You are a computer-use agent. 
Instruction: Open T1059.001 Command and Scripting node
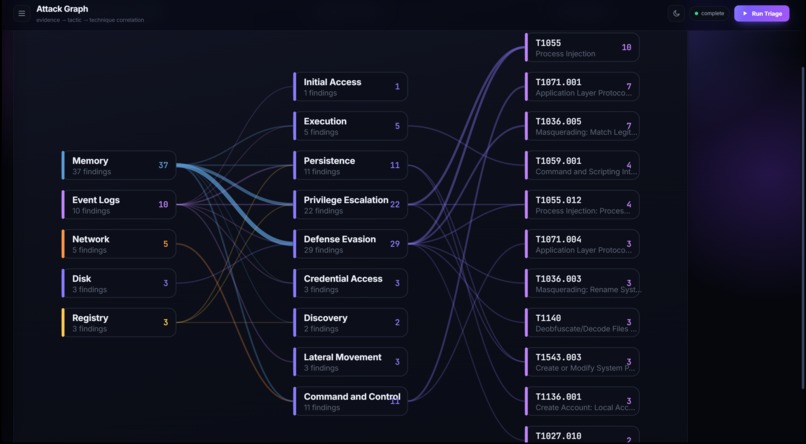pyautogui.click(x=582, y=165)
